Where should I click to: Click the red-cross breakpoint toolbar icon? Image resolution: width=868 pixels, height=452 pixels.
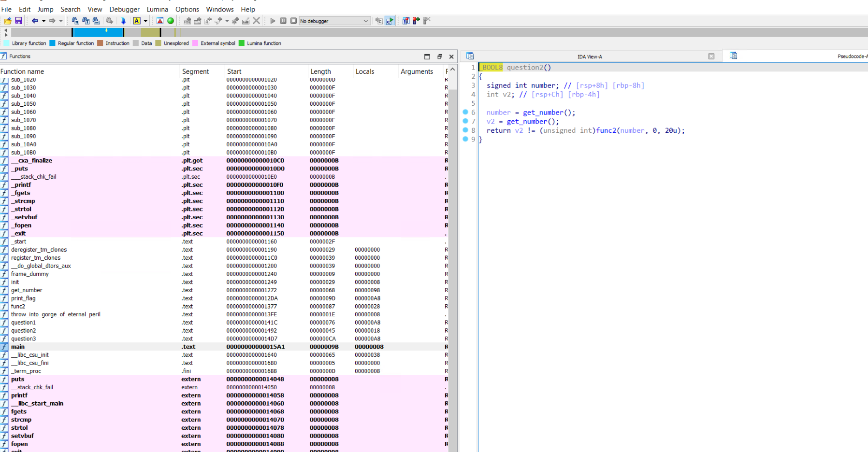tap(416, 21)
